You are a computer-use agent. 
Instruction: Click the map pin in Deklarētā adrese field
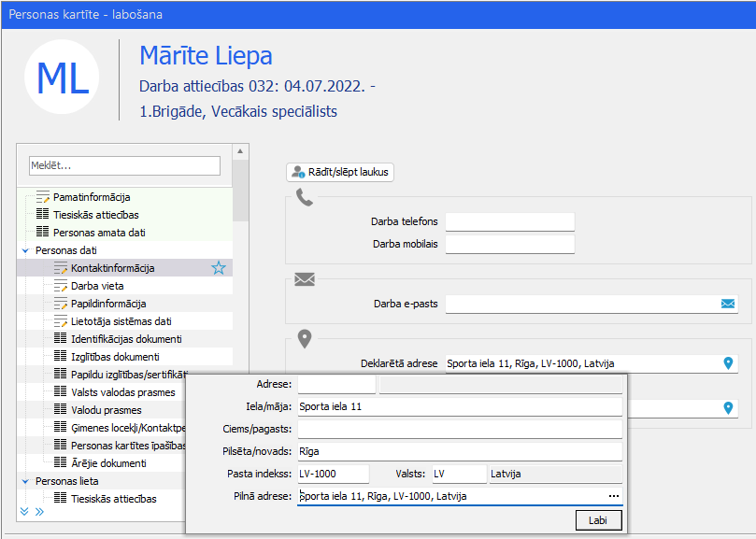click(728, 363)
